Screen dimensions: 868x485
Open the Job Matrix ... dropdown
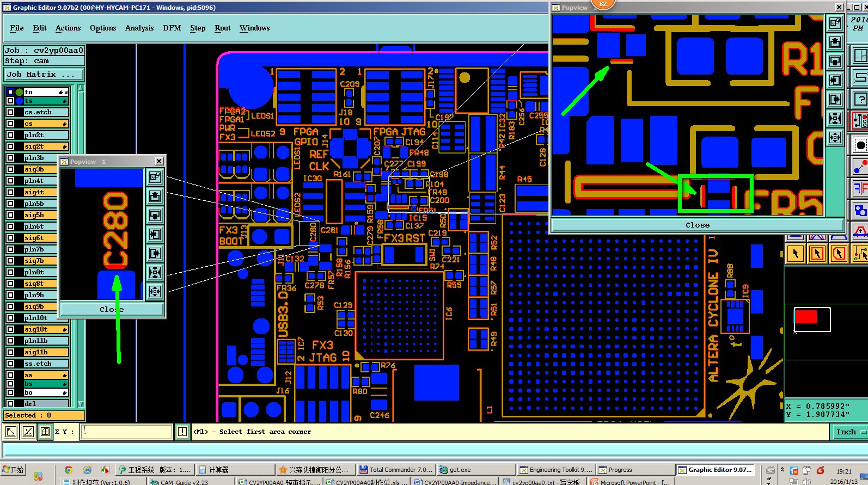point(44,75)
